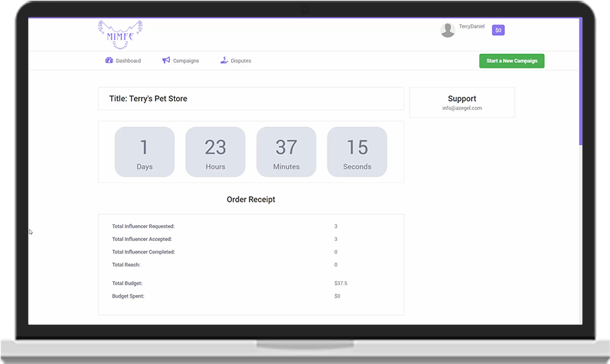Click the $0 balance badge
610x364 pixels.
[x=498, y=30]
